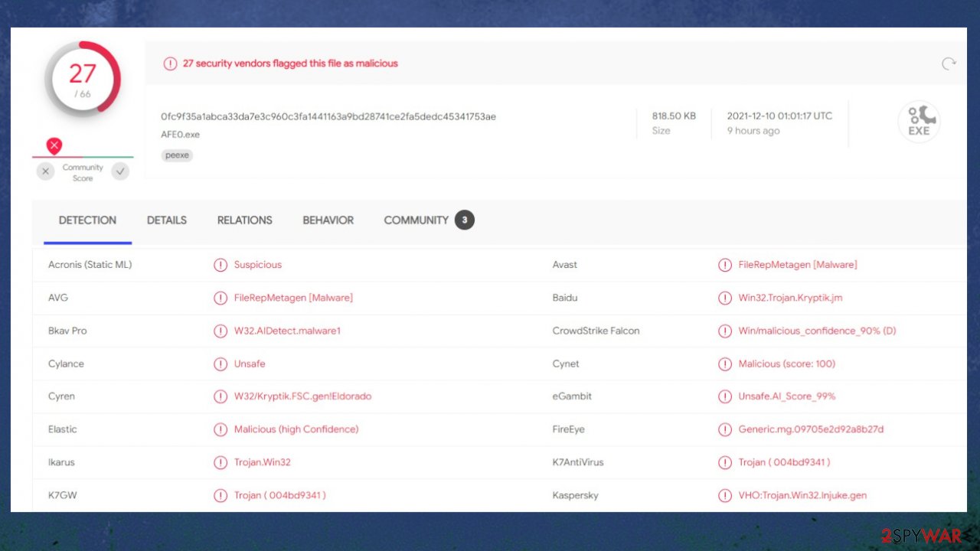The image size is (980, 551).
Task: Click the Community Score label
Action: click(x=83, y=173)
